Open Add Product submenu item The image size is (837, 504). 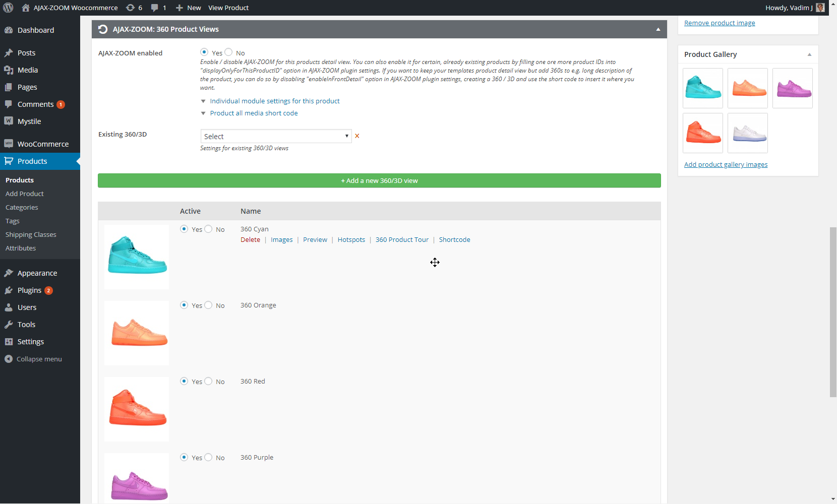(25, 194)
